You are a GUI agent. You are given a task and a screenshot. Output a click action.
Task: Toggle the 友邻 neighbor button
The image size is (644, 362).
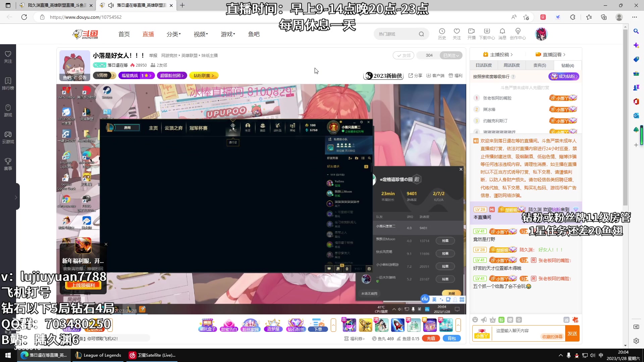click(x=404, y=55)
